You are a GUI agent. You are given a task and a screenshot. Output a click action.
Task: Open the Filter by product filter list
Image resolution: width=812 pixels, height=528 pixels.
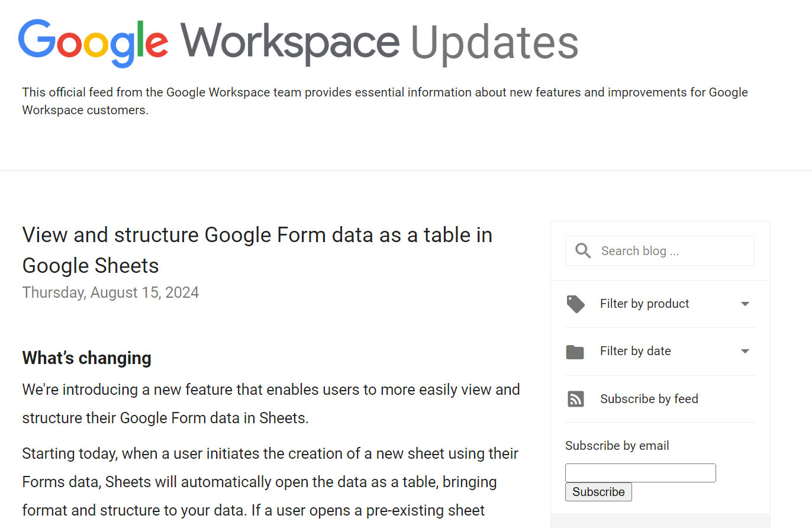(645, 304)
